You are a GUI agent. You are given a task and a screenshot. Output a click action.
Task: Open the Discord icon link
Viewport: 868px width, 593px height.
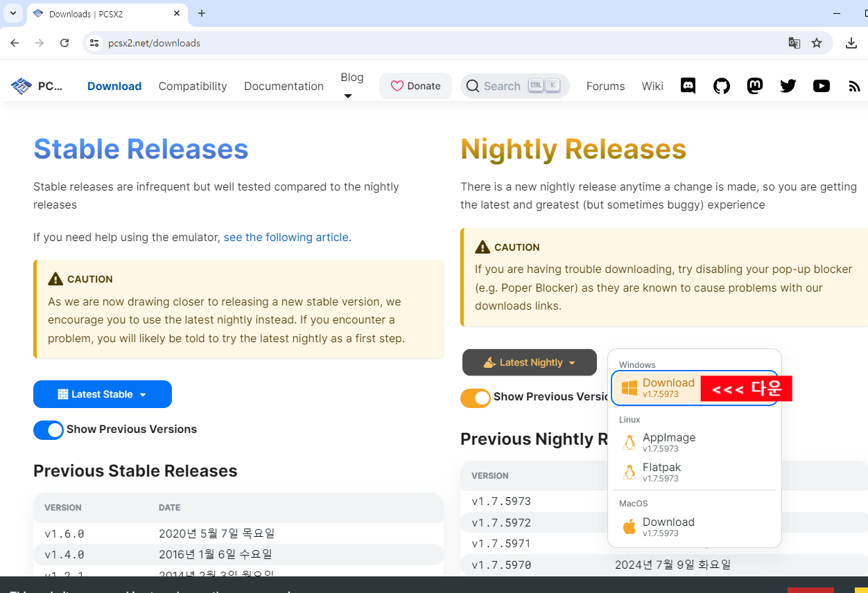[x=688, y=86]
